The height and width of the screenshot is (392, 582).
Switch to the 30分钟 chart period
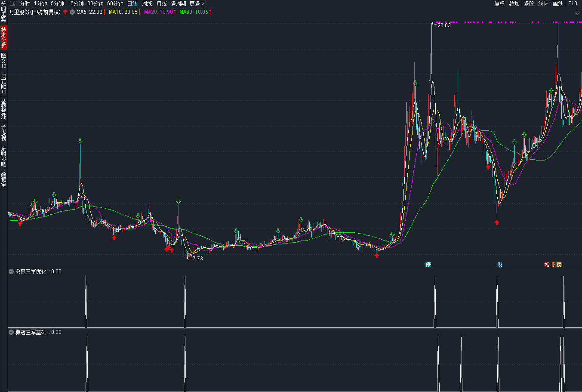click(95, 3)
